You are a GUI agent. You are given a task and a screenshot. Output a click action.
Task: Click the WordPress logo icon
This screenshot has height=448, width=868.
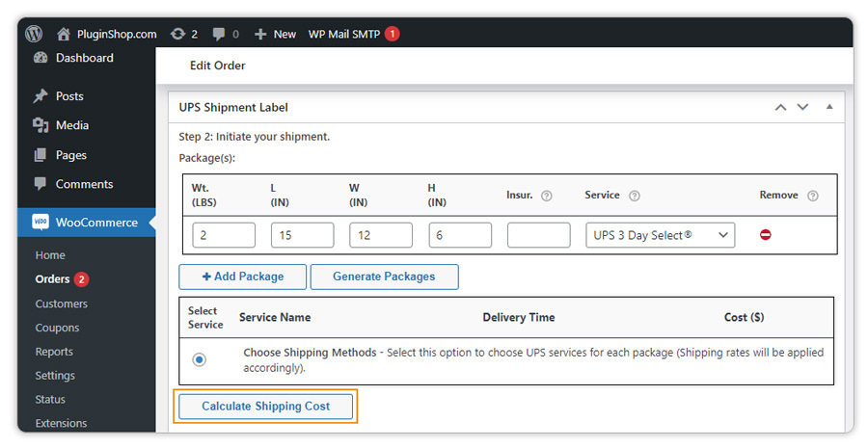(x=35, y=34)
